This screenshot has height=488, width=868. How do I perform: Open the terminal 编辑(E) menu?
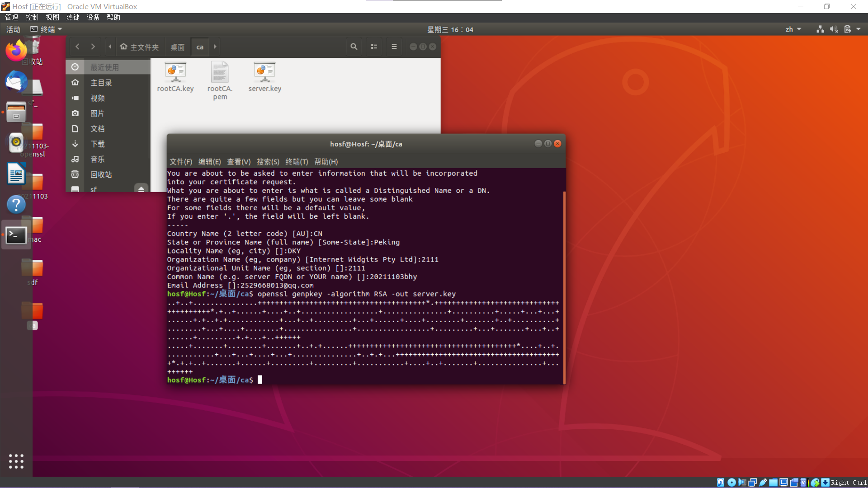click(x=209, y=162)
